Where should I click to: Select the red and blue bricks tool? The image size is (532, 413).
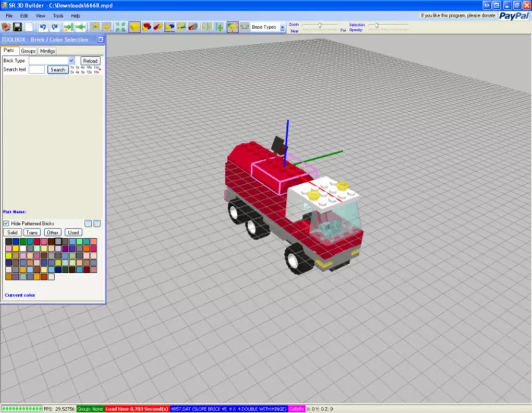point(147,27)
